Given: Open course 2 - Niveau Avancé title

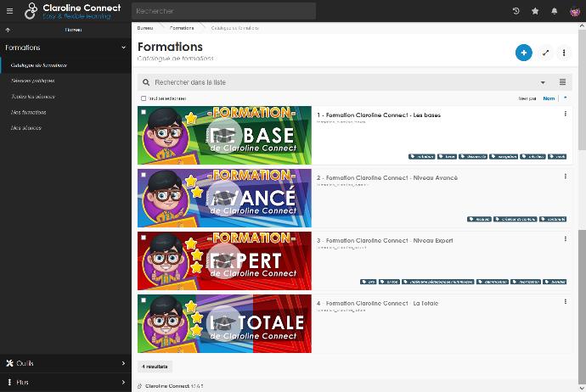Looking at the screenshot, I should [387, 177].
